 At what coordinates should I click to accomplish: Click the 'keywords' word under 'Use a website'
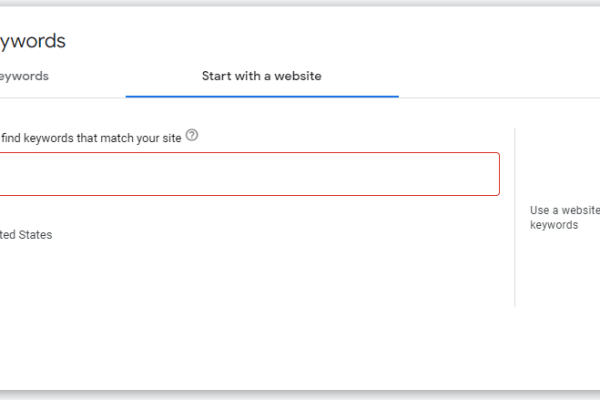pos(554,225)
